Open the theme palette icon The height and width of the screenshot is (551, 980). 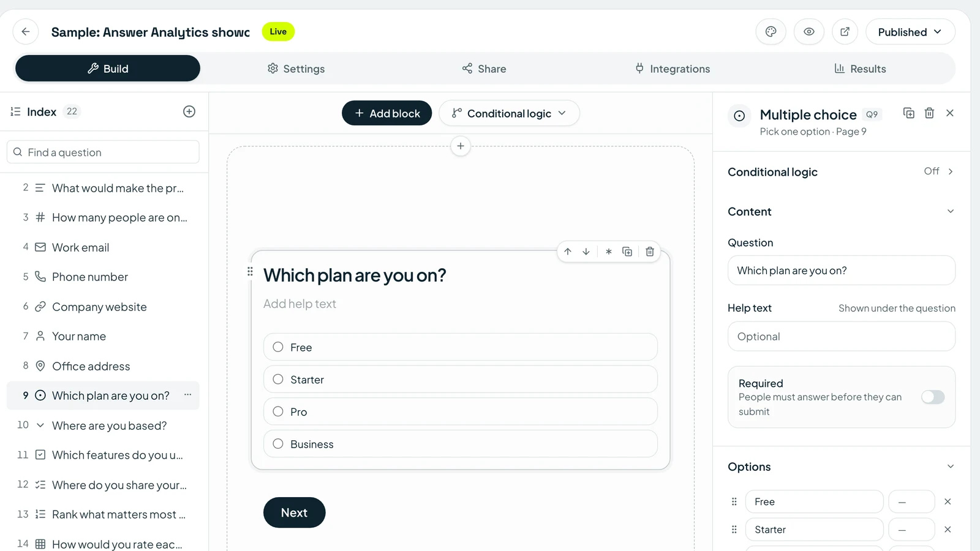point(771,32)
